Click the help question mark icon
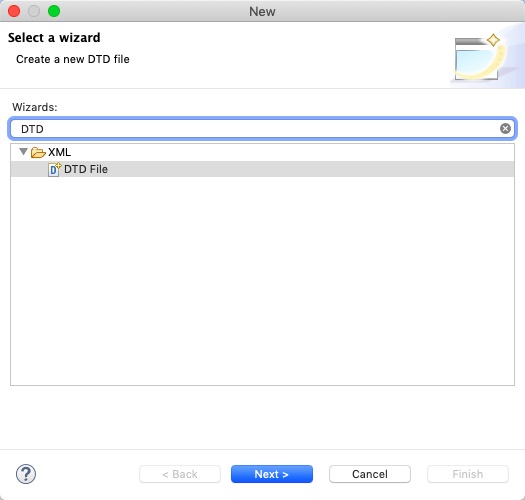Screen dimensions: 525x500 (x=26, y=474)
